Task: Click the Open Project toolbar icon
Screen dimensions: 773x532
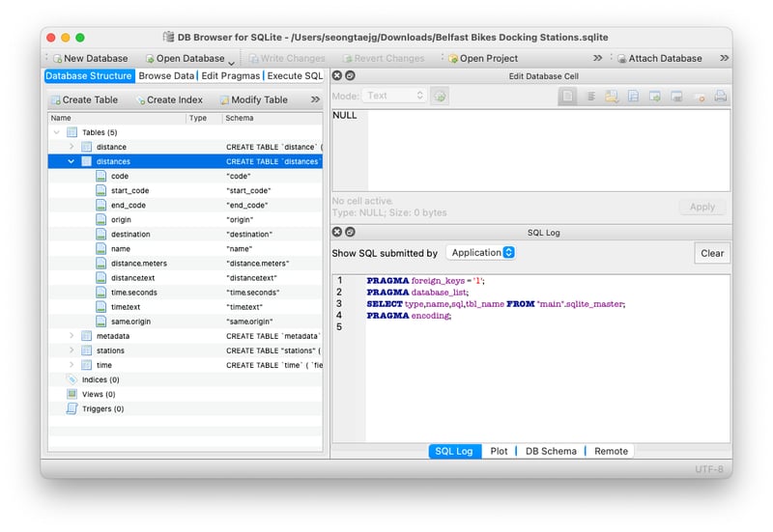Action: (452, 58)
